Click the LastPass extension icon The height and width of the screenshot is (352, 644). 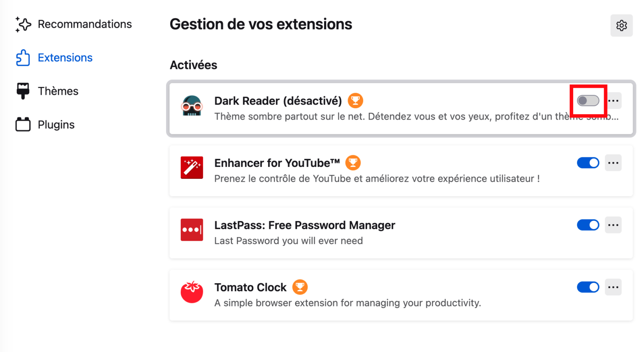point(192,229)
